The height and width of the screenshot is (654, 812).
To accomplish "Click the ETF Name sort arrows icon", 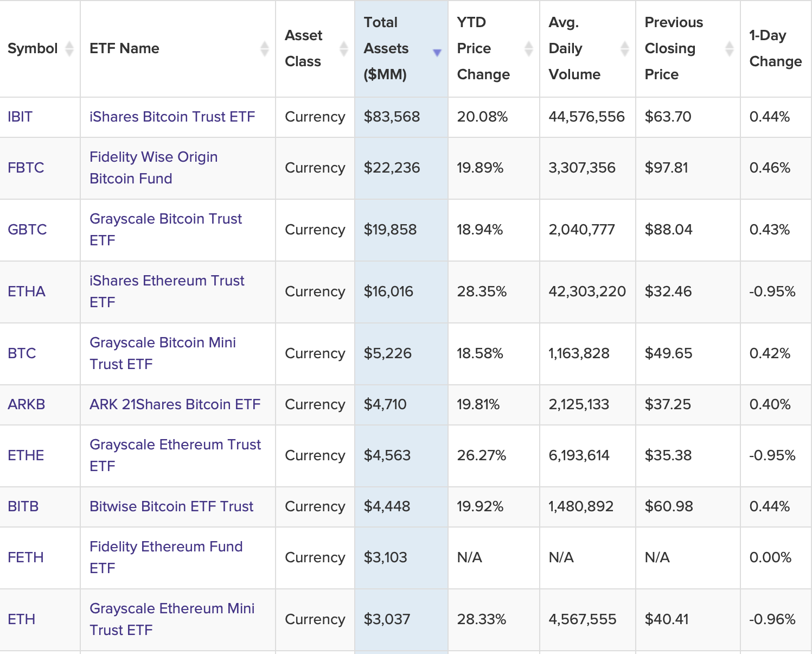I will coord(264,49).
